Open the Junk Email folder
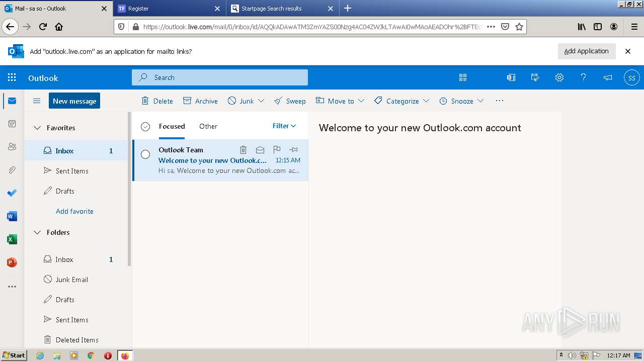The image size is (644, 362). (76, 280)
